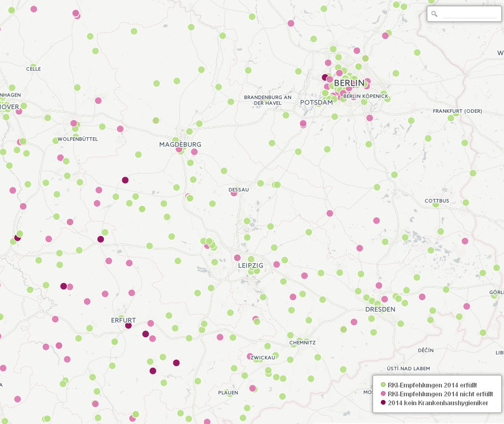
Task: Click the Dresden city label
Action: pyautogui.click(x=379, y=309)
